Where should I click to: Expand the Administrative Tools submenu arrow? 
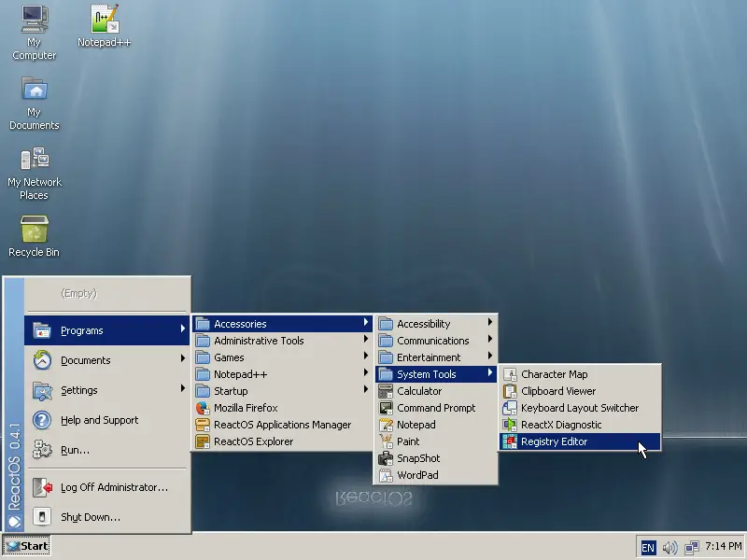point(365,339)
